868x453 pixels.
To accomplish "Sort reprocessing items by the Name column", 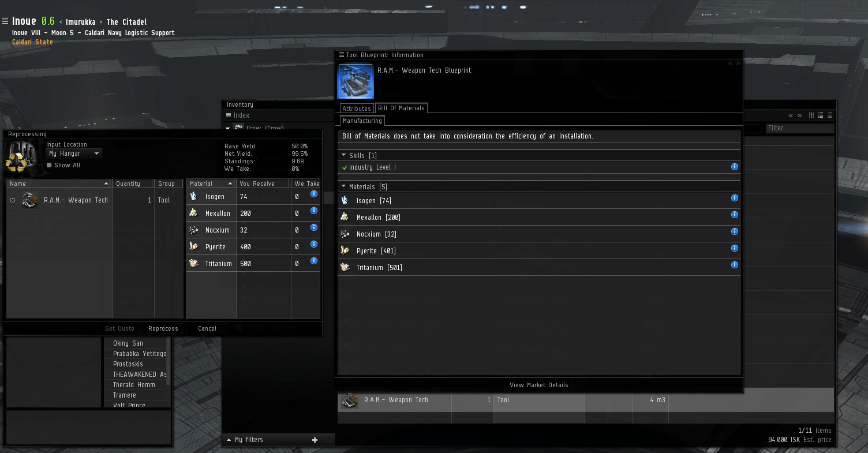I will 59,184.
